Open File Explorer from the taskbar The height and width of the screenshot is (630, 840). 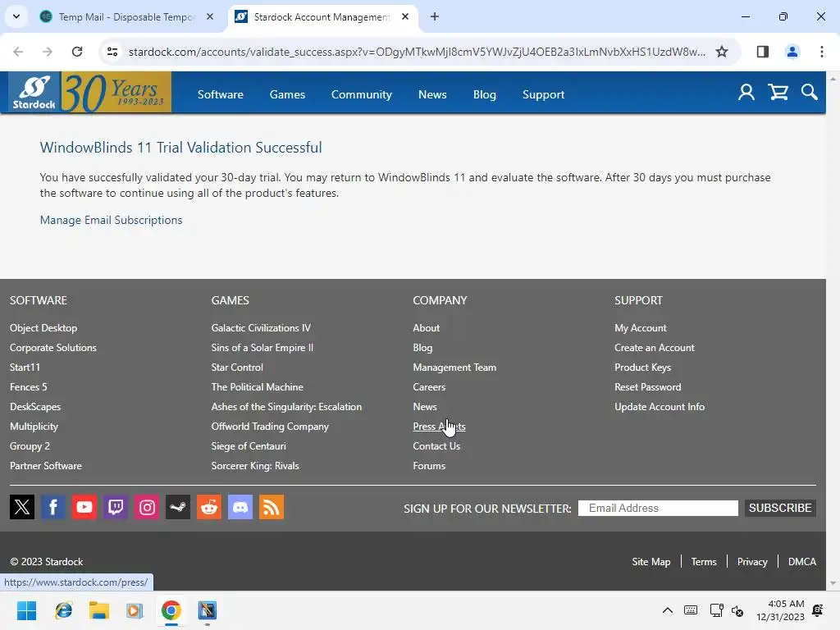[x=99, y=610]
